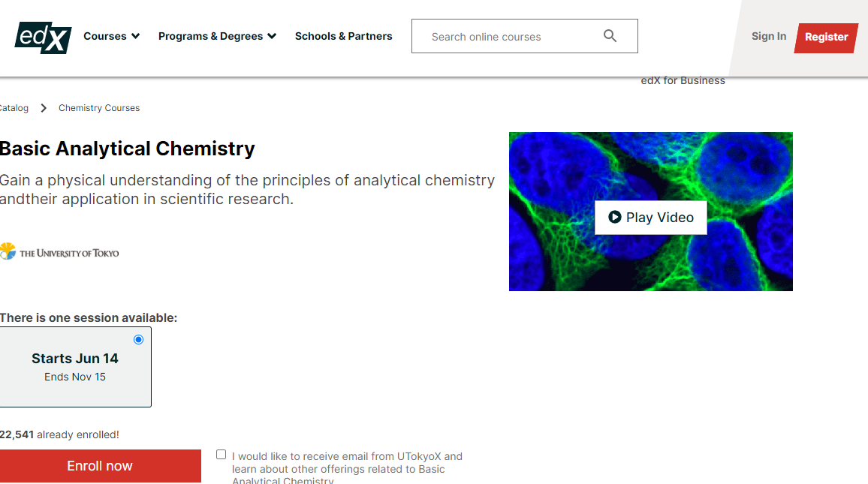Image resolution: width=868 pixels, height=484 pixels.
Task: Click the play icon on video
Action: pyautogui.click(x=615, y=218)
